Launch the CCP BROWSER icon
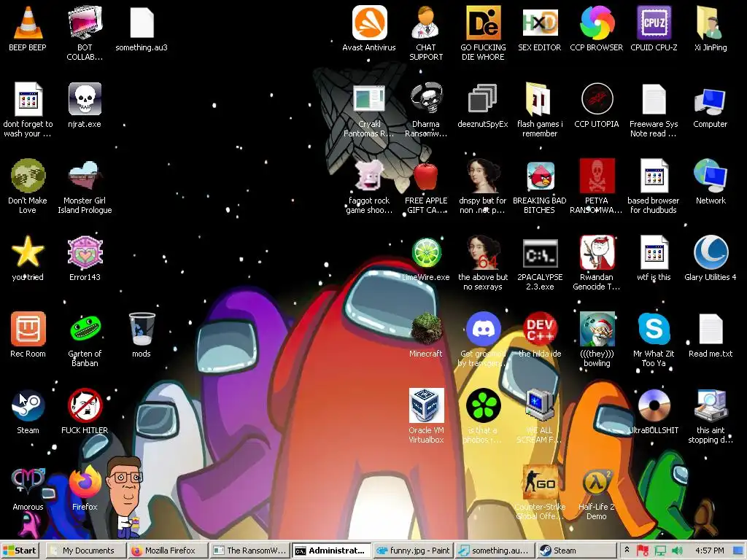 (x=597, y=23)
